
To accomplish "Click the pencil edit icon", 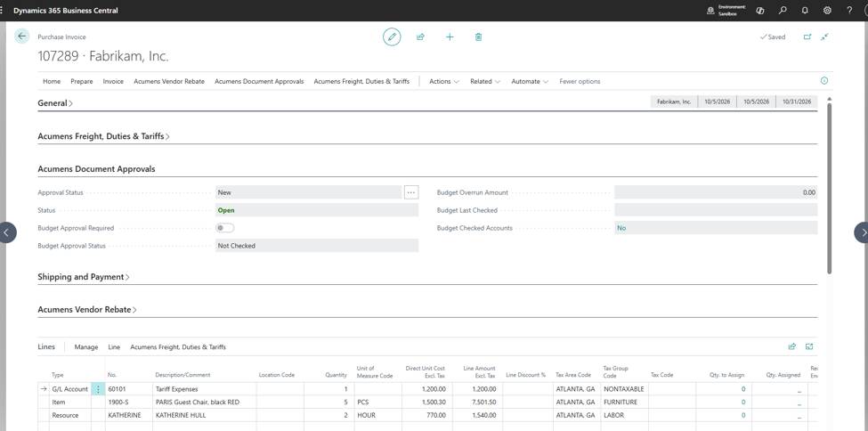I will click(x=392, y=37).
